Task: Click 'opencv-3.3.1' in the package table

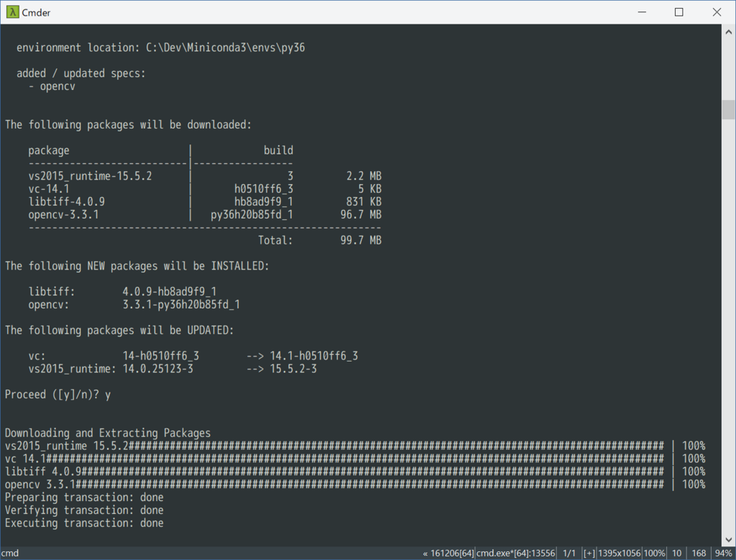Action: tap(63, 214)
